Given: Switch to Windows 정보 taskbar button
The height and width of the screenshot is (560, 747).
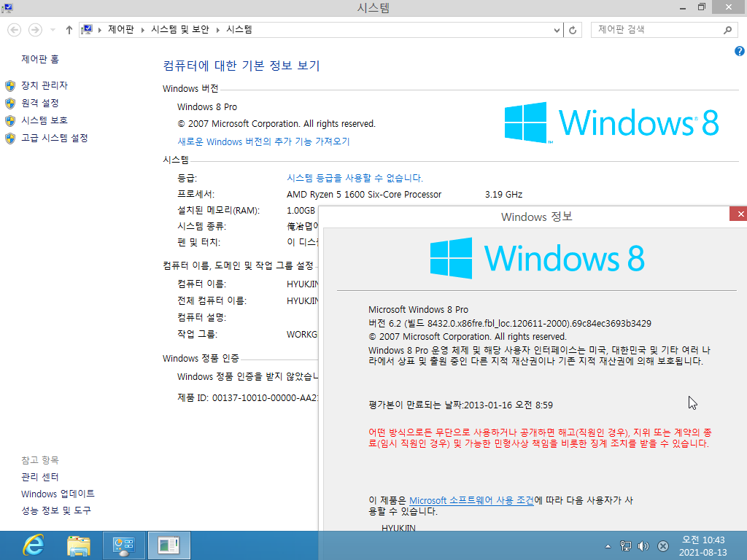Looking at the screenshot, I should [x=169, y=545].
